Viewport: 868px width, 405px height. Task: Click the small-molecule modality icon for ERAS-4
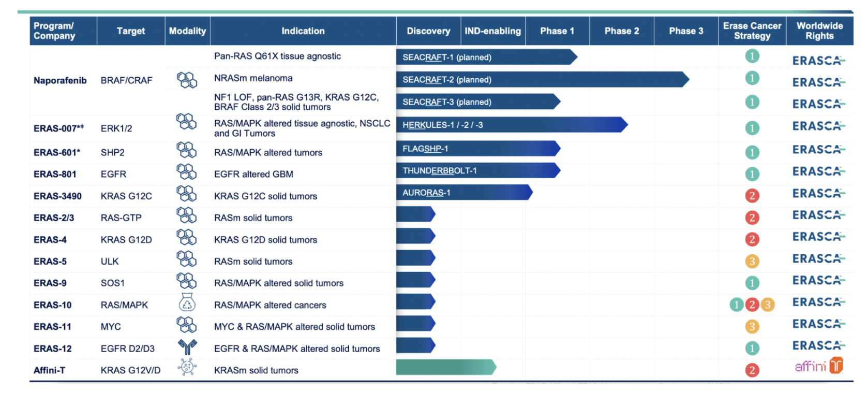pos(187,237)
